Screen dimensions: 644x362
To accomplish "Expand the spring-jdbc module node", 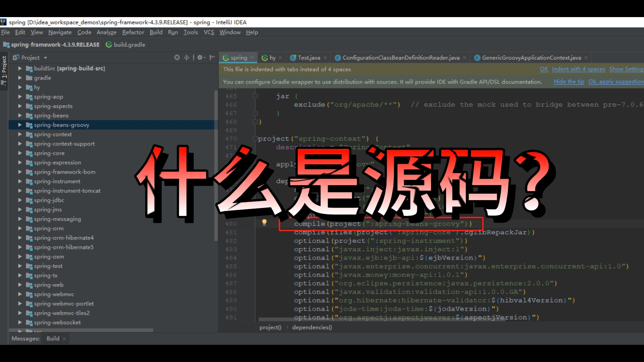I will (20, 200).
